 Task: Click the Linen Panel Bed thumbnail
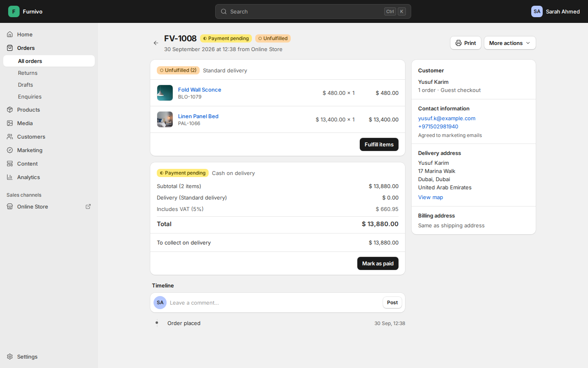[165, 119]
